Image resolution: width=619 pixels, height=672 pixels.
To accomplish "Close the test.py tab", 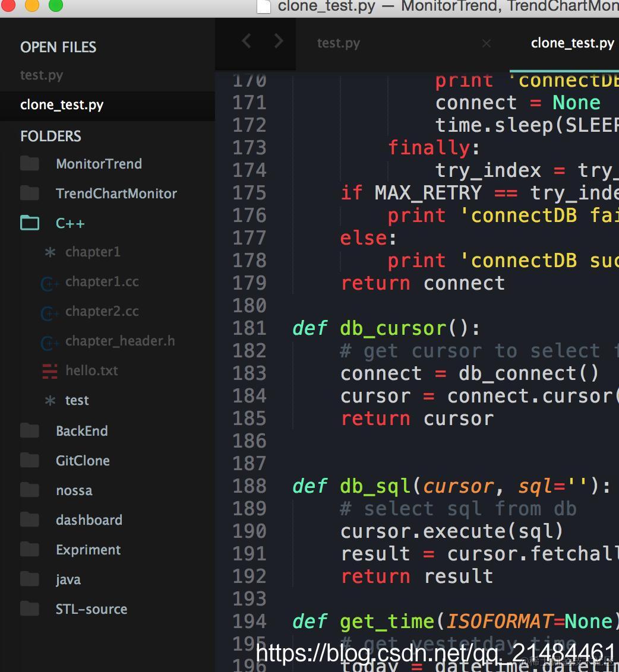I will coord(486,43).
